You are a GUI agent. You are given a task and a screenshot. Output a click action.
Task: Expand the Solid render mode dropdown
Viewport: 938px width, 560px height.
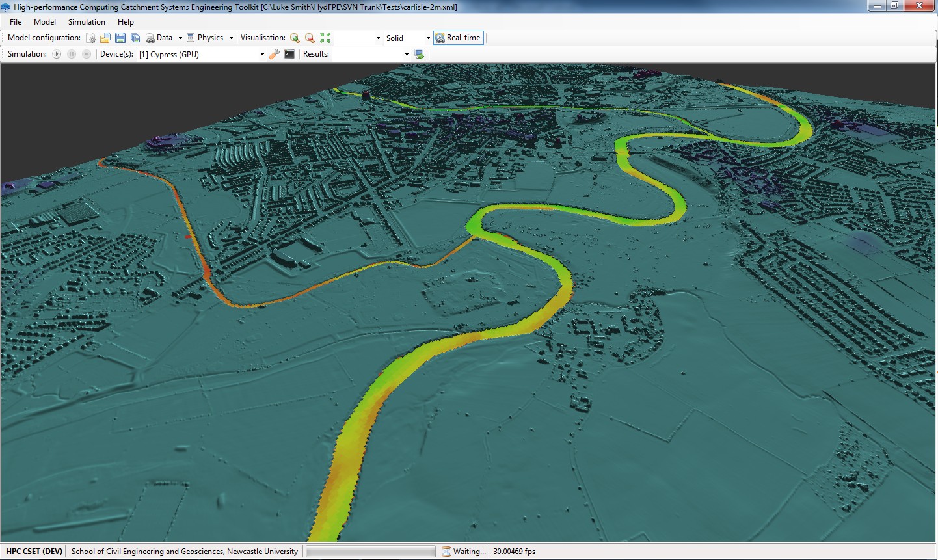point(427,38)
